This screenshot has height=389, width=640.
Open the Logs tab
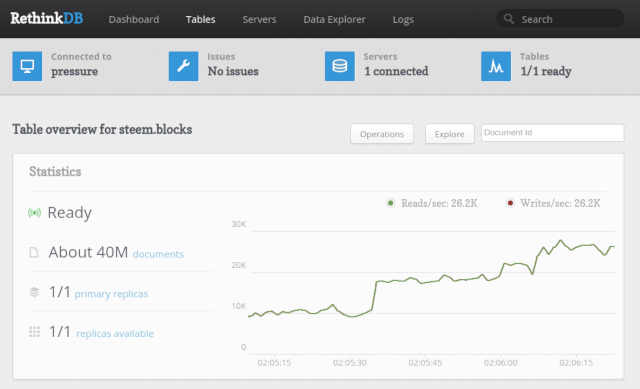[x=403, y=19]
